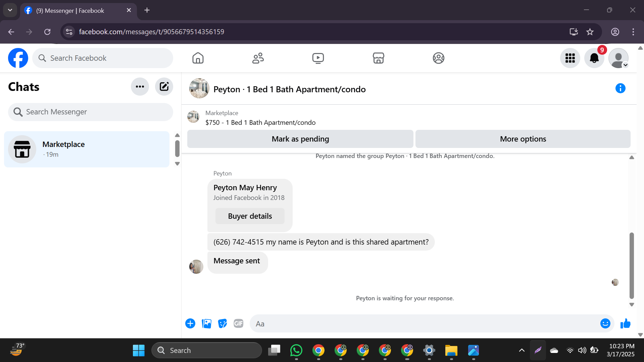Open the Friends icon in top navigation
The height and width of the screenshot is (362, 644).
258,58
